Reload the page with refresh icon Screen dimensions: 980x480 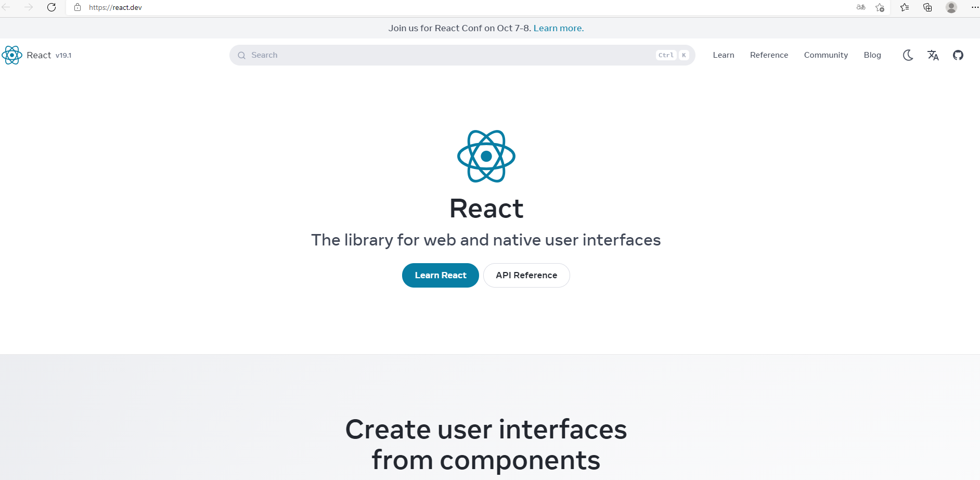point(51,7)
